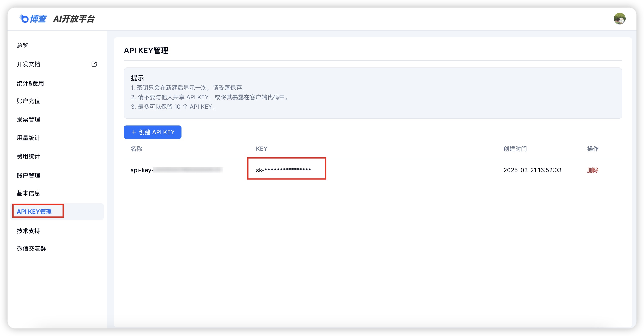This screenshot has height=336, width=644.
Task: Click the 创建 API KEY button
Action: pos(152,132)
